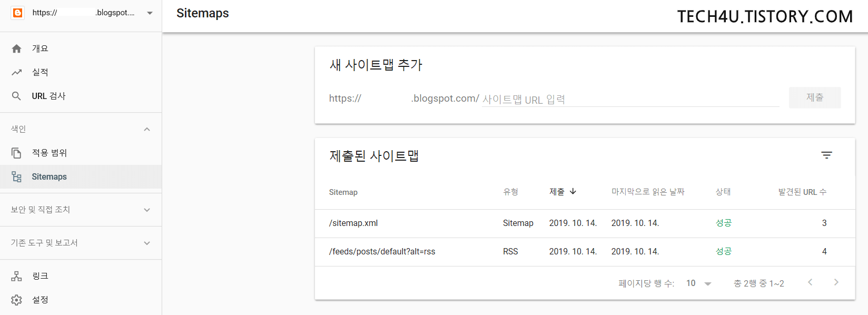
Task: Open the property selector dropdown arrow
Action: pyautogui.click(x=150, y=13)
